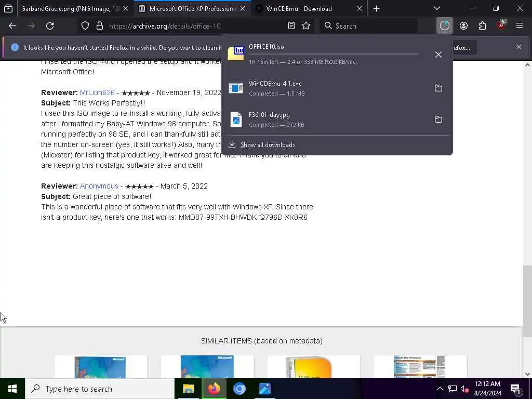This screenshot has height=399, width=532.
Task: Click scrollbar up arrow
Action: click(528, 65)
